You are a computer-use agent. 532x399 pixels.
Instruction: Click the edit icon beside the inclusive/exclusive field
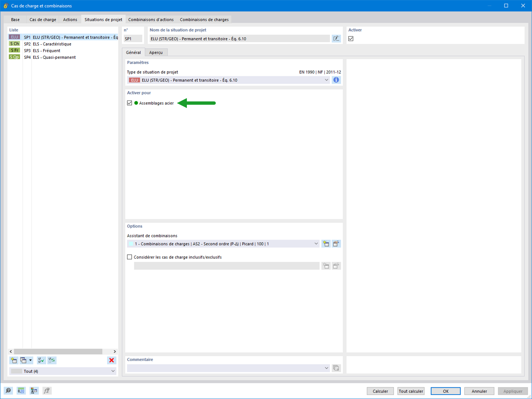[336, 266]
